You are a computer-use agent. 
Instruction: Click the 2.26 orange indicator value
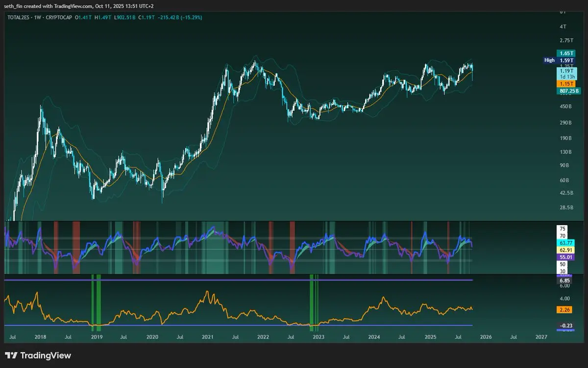565,309
